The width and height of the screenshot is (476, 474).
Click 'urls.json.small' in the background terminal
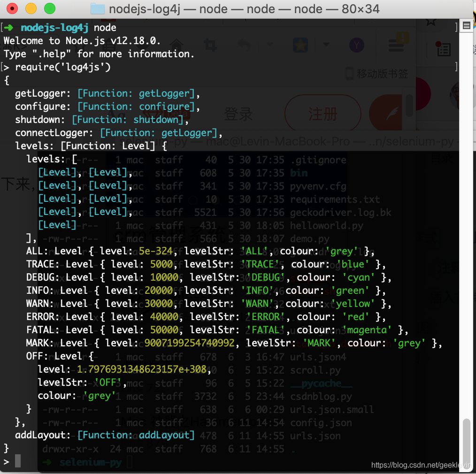(332, 409)
